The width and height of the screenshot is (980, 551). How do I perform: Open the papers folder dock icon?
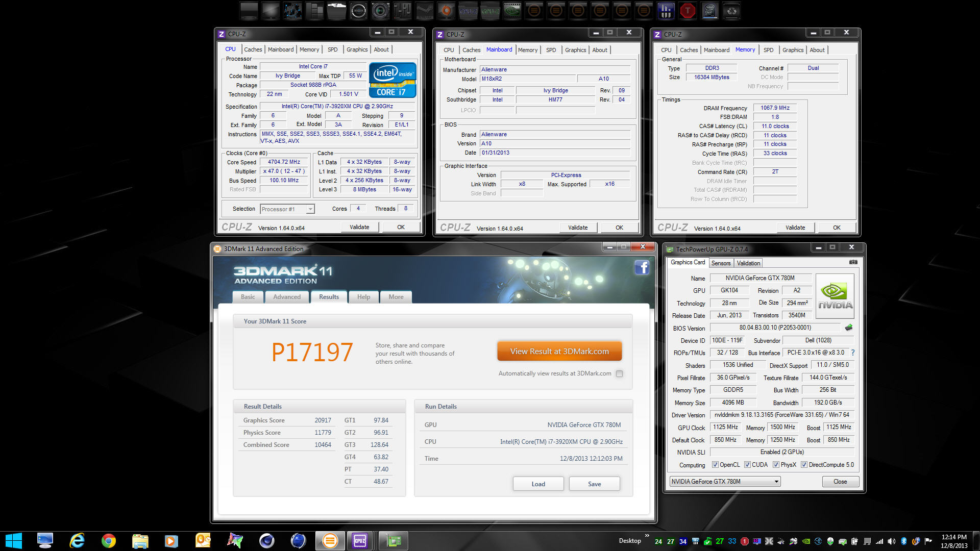(x=336, y=11)
